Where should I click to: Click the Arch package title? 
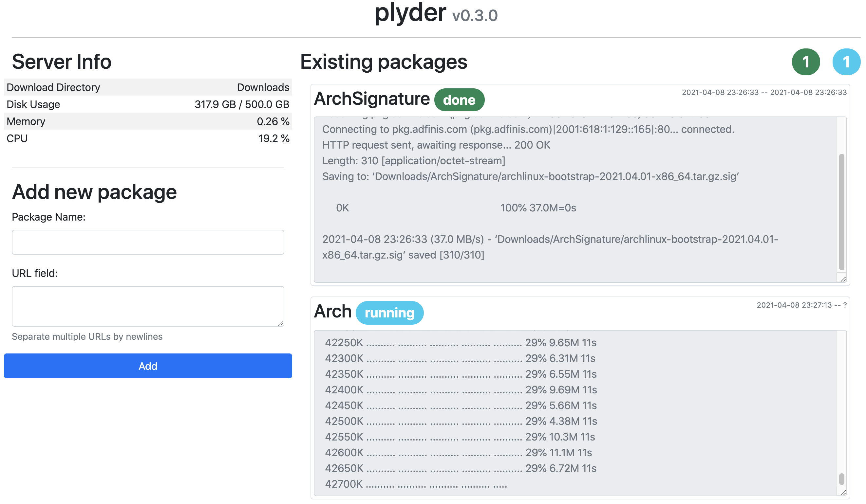[x=332, y=312]
